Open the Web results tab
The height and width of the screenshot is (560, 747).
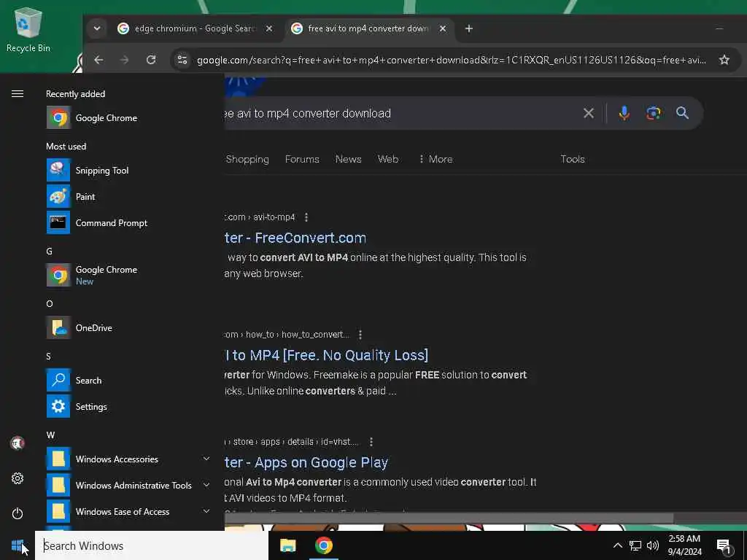coord(388,159)
